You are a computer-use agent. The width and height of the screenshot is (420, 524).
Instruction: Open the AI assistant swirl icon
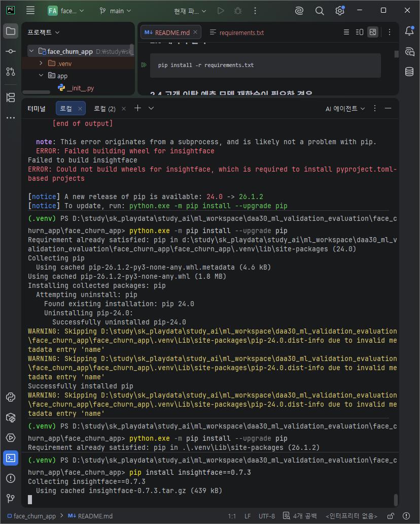(x=299, y=11)
